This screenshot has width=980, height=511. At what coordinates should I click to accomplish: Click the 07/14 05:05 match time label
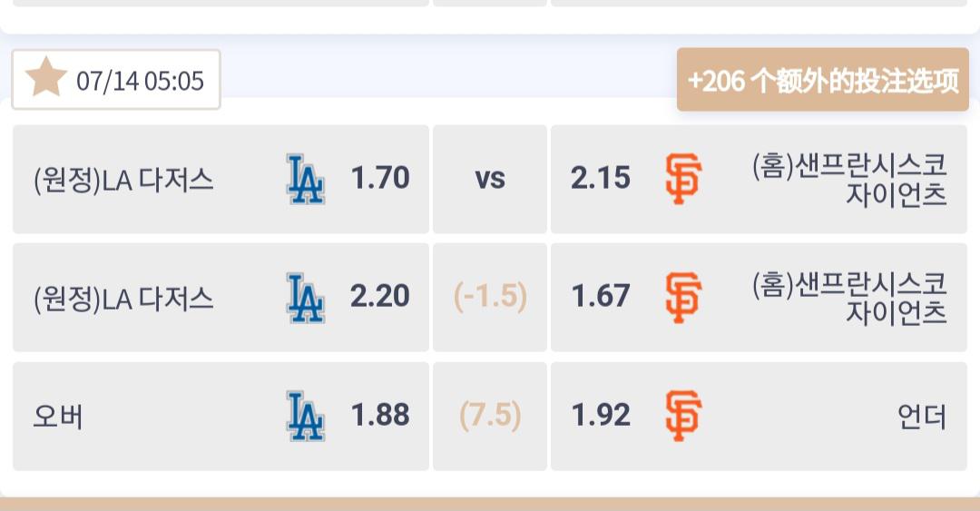pos(140,81)
